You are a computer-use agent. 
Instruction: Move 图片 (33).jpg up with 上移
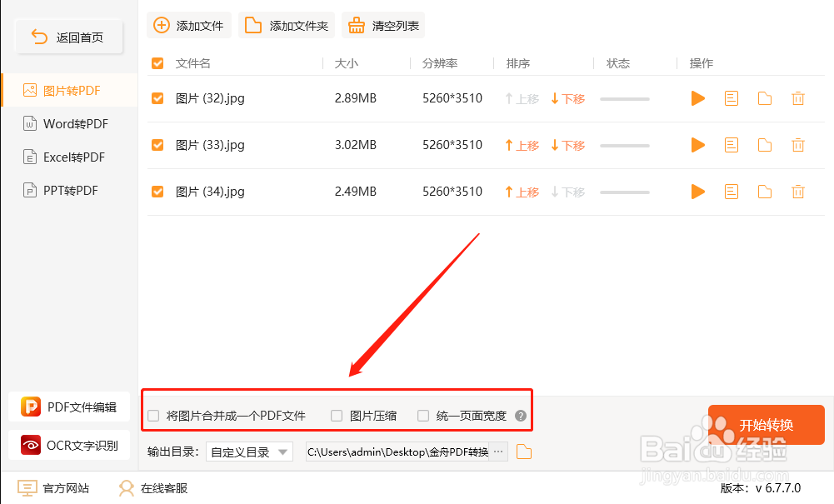pos(522,146)
